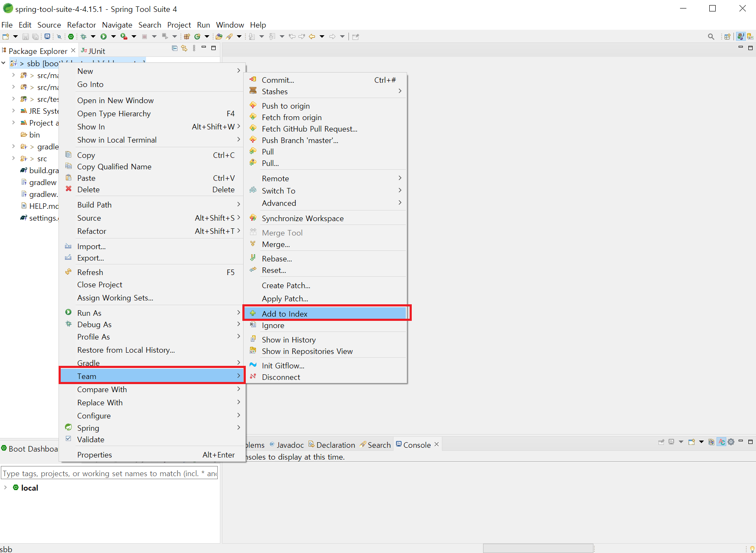Choose Refresh from the context menu
756x553 pixels.
[152, 272]
